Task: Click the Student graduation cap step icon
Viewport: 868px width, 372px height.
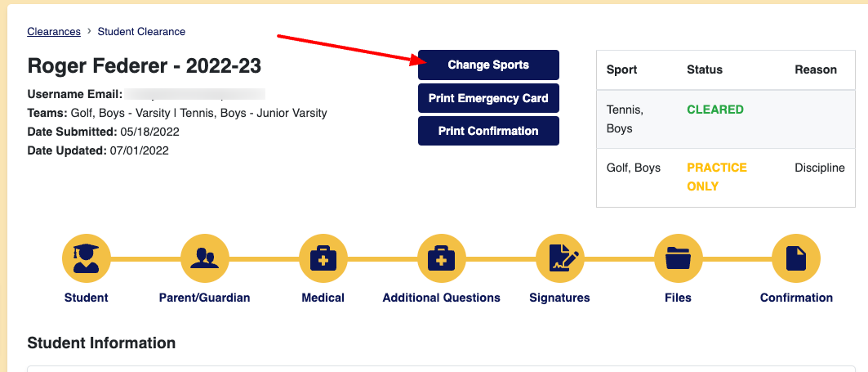Action: [86, 259]
